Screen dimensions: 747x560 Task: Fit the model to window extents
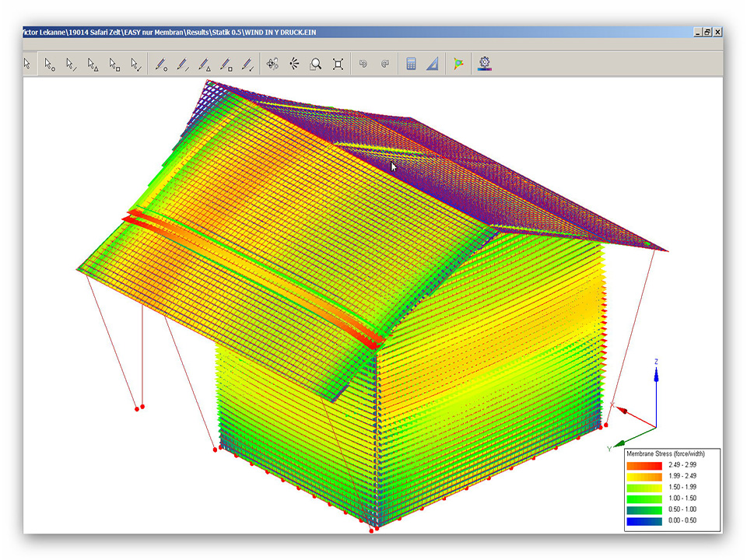[338, 64]
